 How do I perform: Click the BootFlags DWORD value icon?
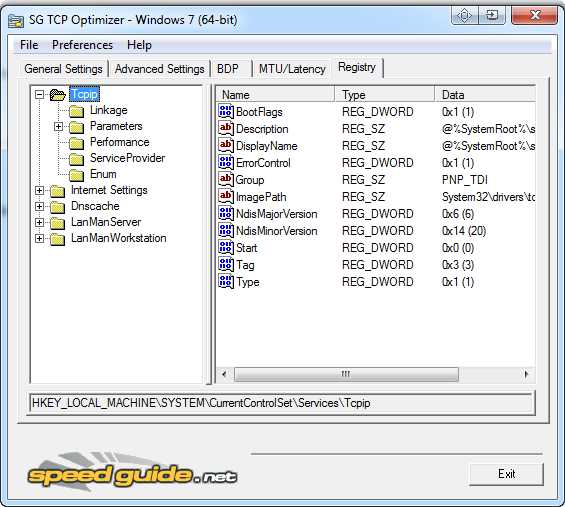pos(226,111)
